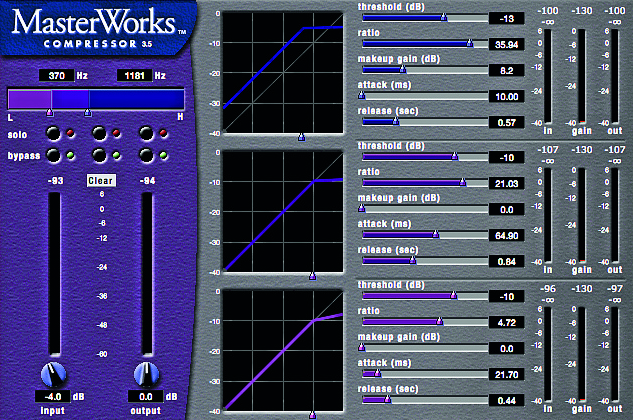This screenshot has width=633, height=420.
Task: Click the top band threshold slider handle
Action: [x=445, y=17]
